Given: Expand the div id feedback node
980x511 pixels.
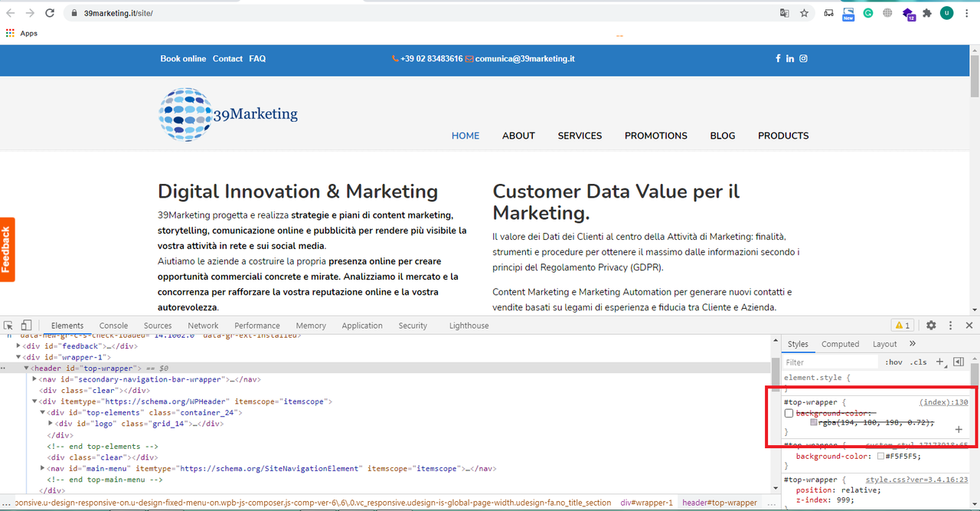Looking at the screenshot, I should (20, 346).
